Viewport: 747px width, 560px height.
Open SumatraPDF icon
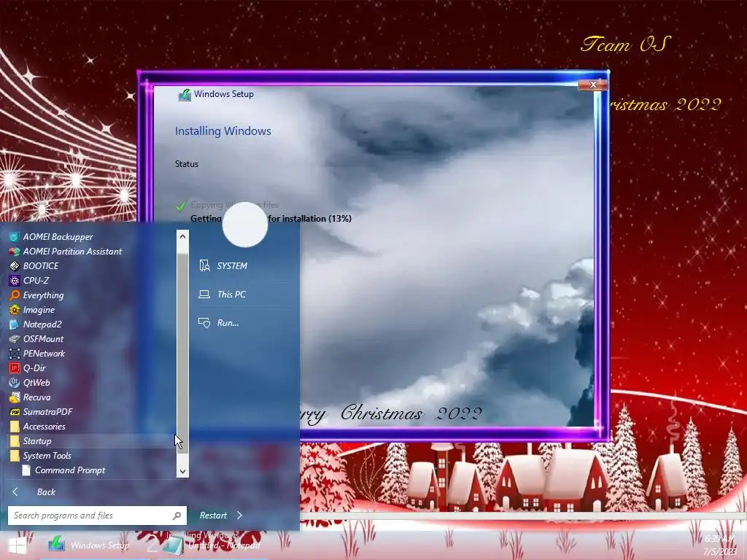click(x=15, y=412)
